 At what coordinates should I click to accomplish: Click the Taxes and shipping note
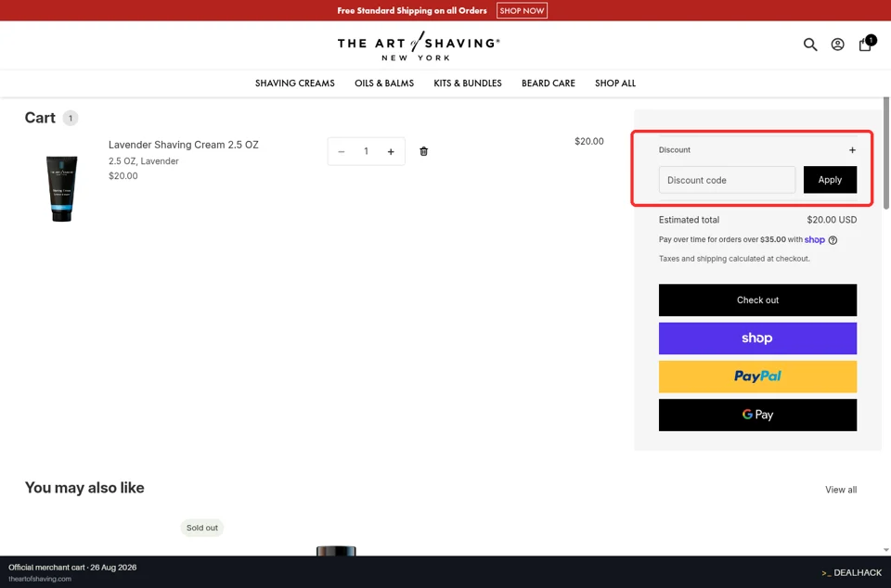point(734,259)
